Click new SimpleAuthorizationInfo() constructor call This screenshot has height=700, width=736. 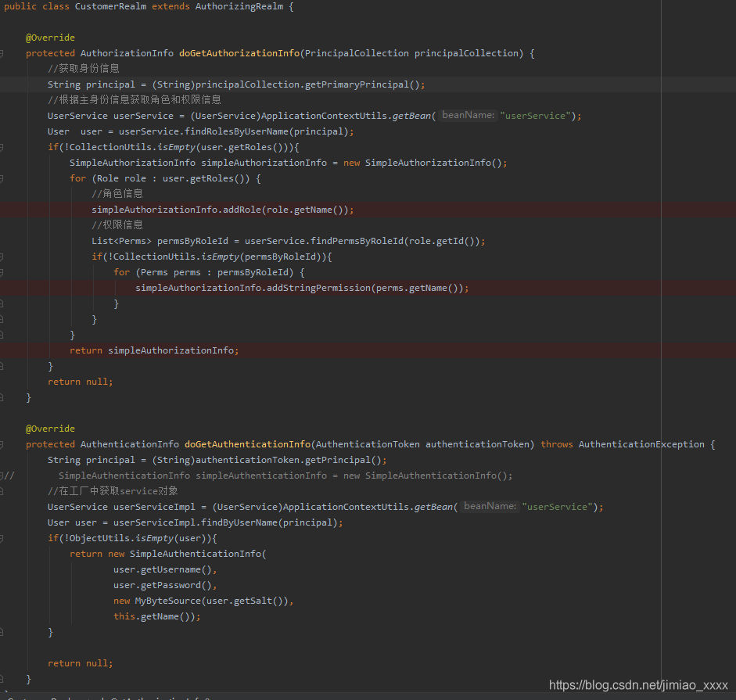click(x=423, y=163)
